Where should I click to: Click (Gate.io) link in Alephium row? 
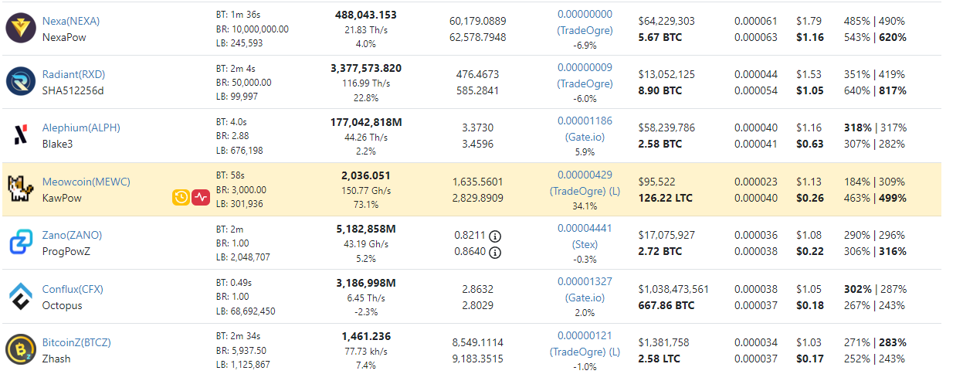585,137
